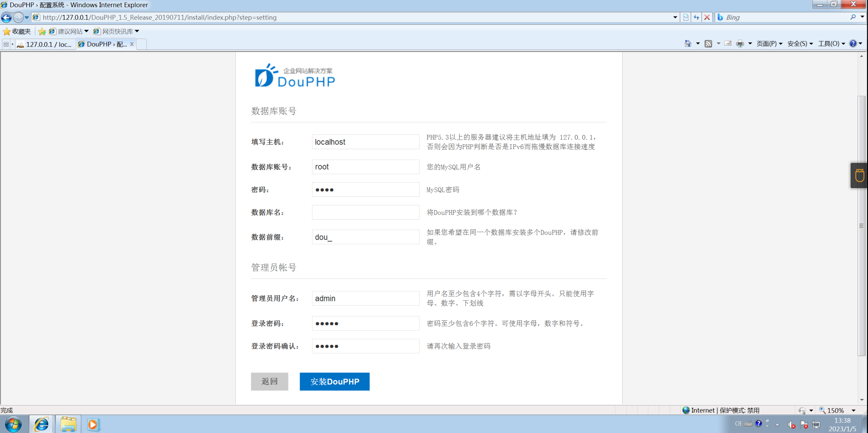The width and height of the screenshot is (868, 433).
Task: Open recent pages dropdown next to Forward
Action: point(27,17)
